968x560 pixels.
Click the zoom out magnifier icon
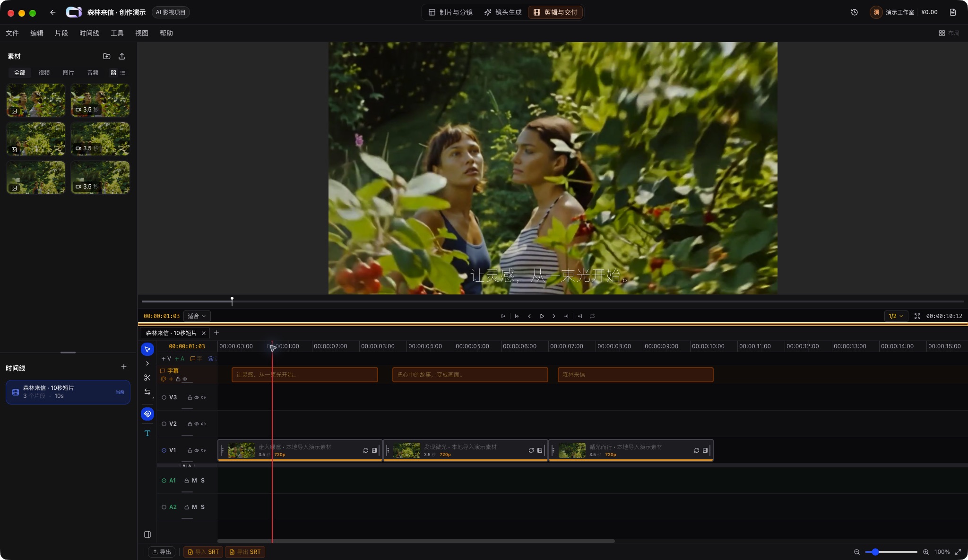tap(857, 552)
